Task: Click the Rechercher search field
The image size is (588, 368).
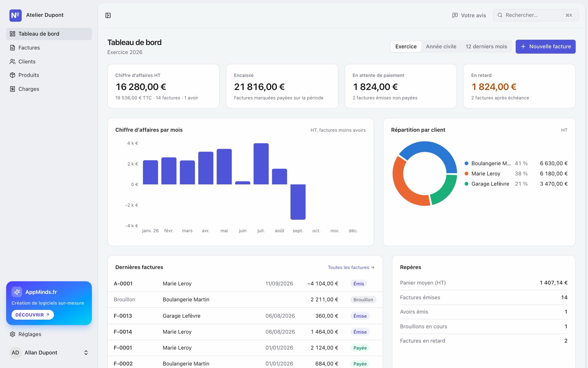Action: 536,15
